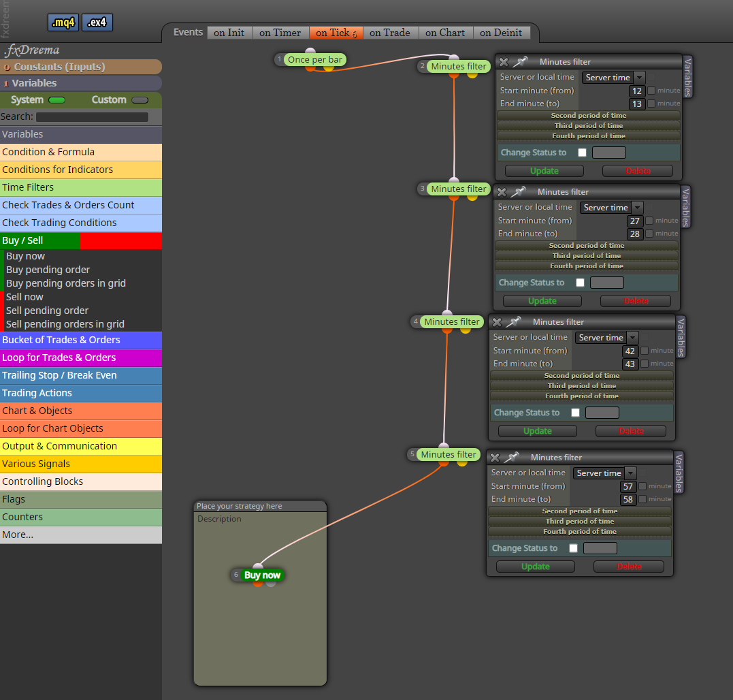Click yellow output connector of block 3
733x700 pixels.
472,197
